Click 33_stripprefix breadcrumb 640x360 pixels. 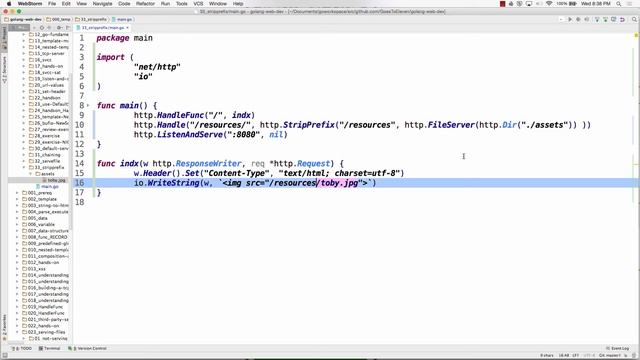pos(91,20)
